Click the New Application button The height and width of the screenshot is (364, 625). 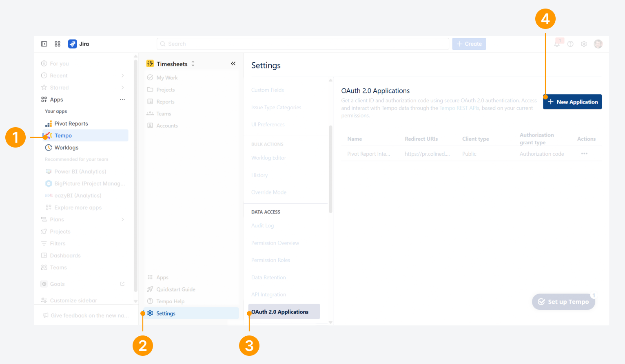click(x=572, y=102)
